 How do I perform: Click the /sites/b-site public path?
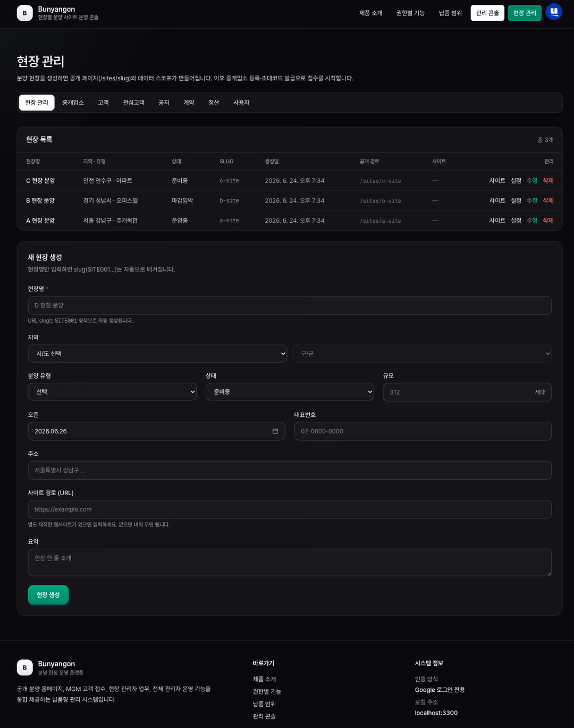pyautogui.click(x=381, y=201)
